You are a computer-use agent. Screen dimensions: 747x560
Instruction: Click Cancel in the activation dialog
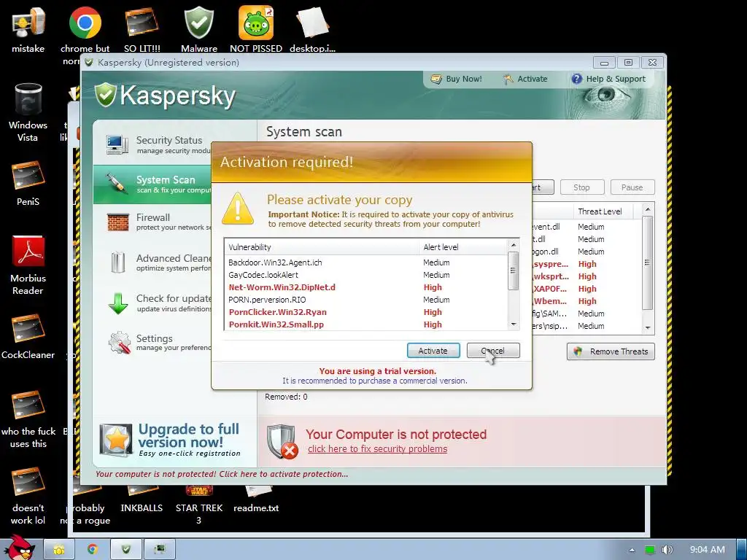(x=493, y=351)
